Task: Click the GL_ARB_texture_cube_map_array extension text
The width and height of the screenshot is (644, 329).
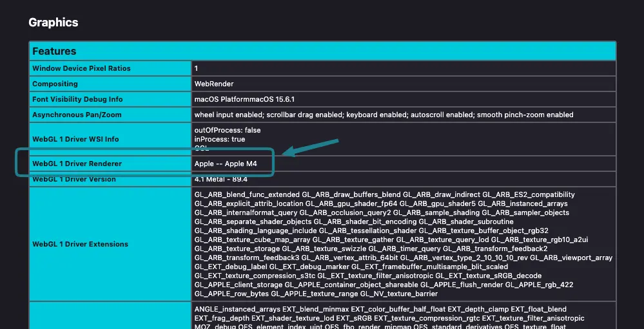Action: 253,240
